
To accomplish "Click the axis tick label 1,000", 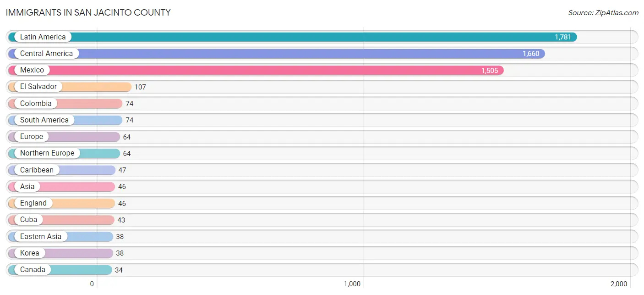I will click(x=352, y=284).
